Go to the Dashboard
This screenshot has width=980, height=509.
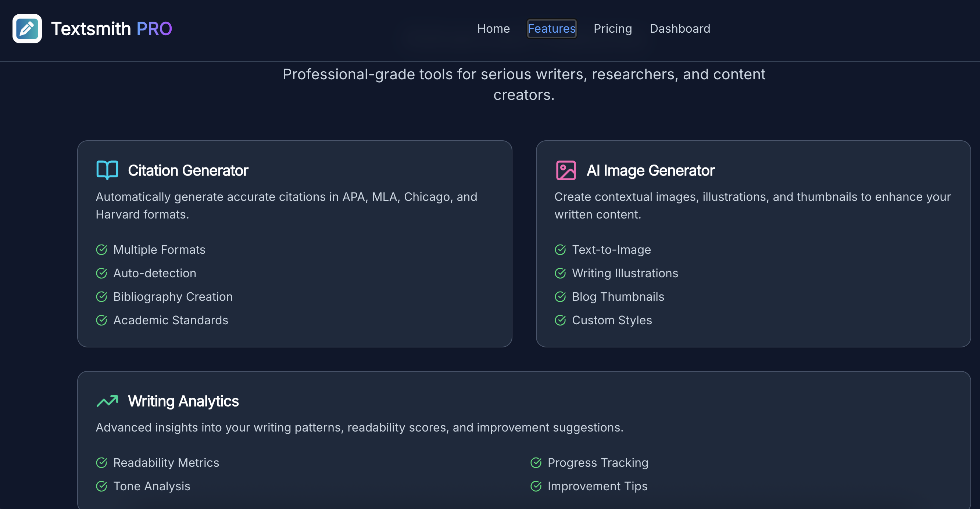point(680,29)
